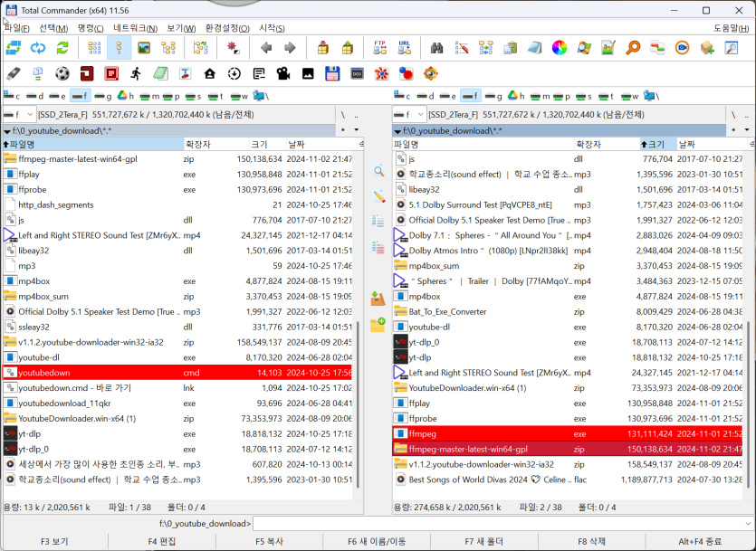This screenshot has height=551, width=756.
Task: Select drive d in left drive bar
Action: pos(35,96)
